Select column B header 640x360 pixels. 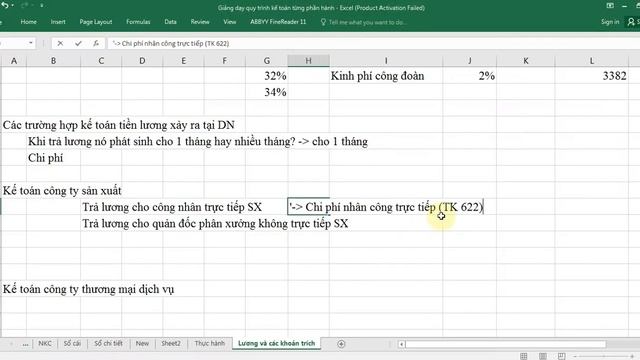(53, 61)
